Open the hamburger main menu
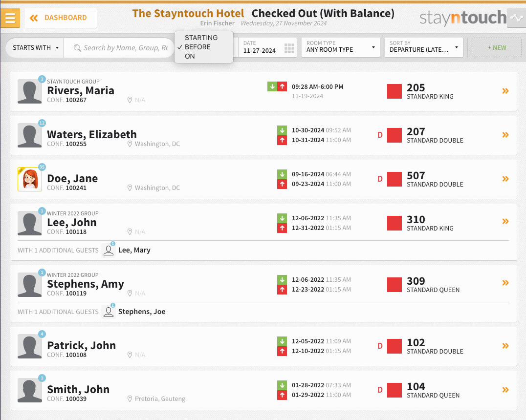526x420 pixels. point(10,18)
